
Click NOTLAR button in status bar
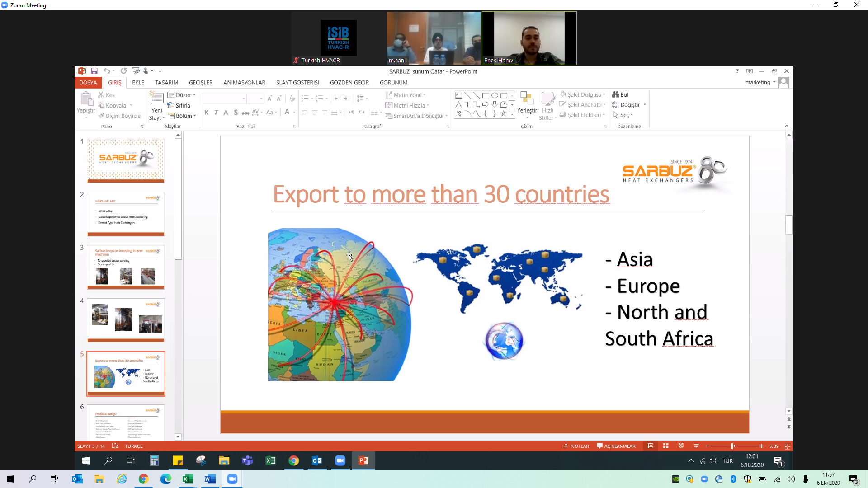pyautogui.click(x=576, y=446)
